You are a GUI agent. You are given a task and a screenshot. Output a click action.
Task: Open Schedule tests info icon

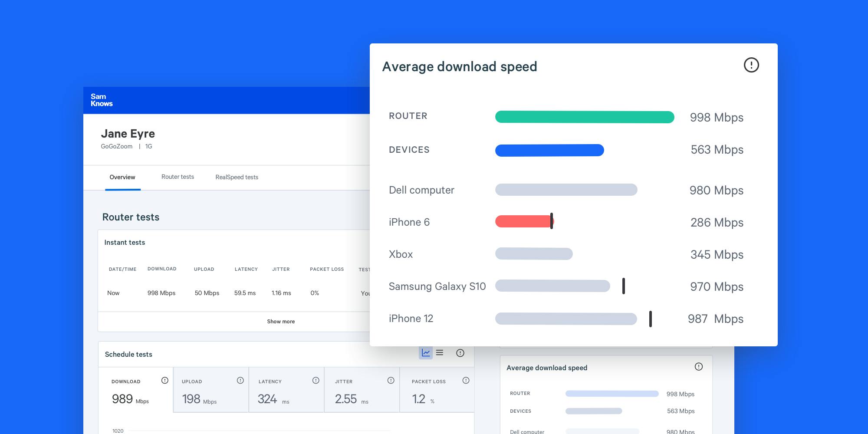[x=460, y=353]
